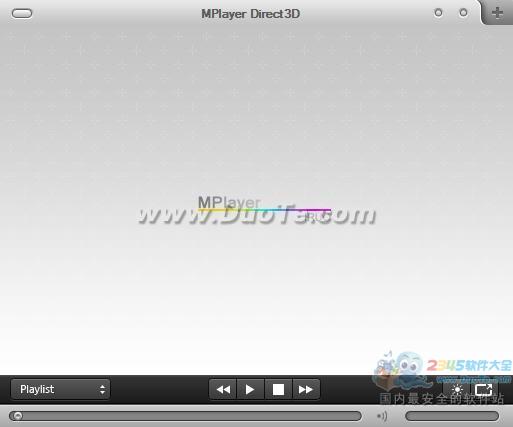The width and height of the screenshot is (513, 427).
Task: Start playback with the play button
Action: pyautogui.click(x=250, y=389)
